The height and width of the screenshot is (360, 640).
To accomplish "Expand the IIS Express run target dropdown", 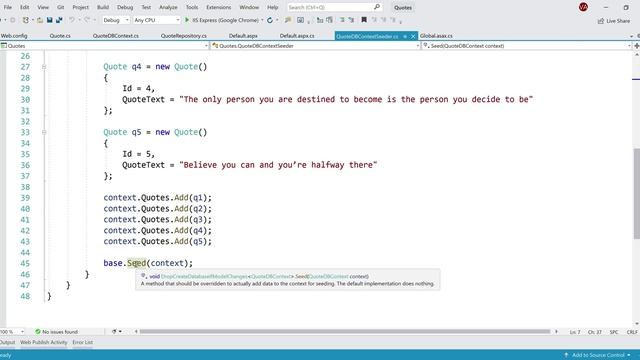I will click(x=262, y=20).
